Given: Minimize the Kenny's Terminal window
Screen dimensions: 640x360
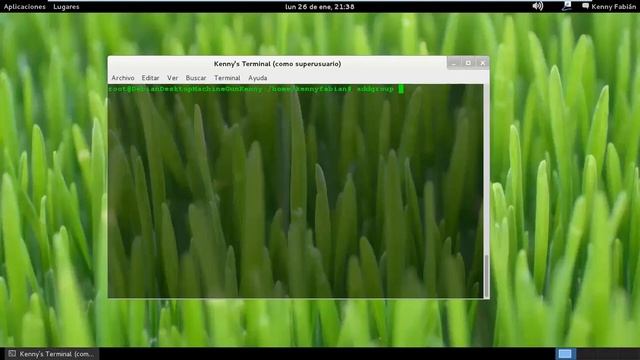Looking at the screenshot, I should coord(454,63).
